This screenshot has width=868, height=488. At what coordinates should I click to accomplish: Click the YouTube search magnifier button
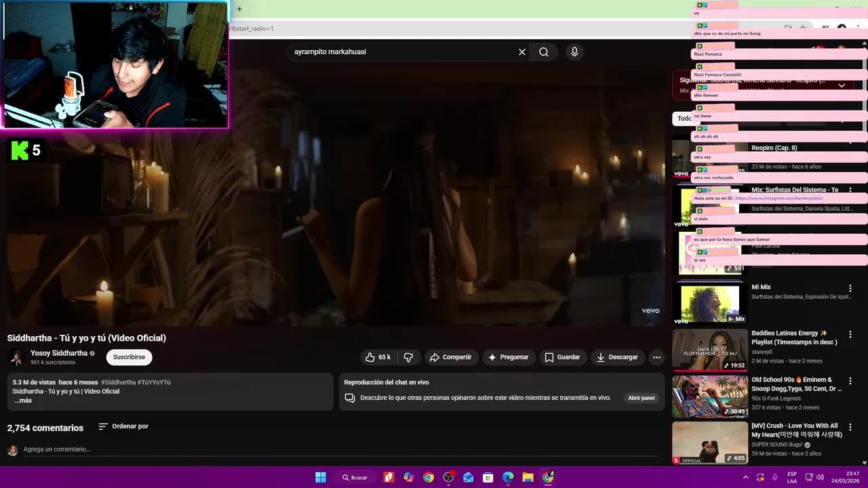(544, 52)
